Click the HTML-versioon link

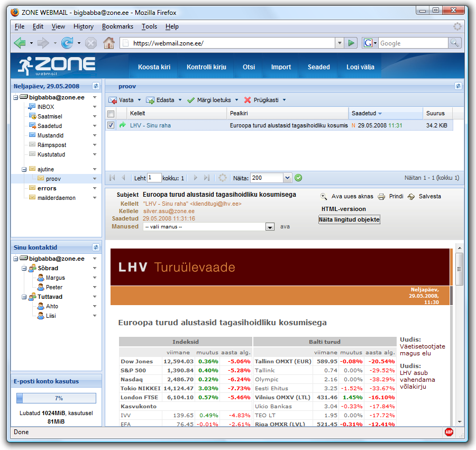(344, 209)
